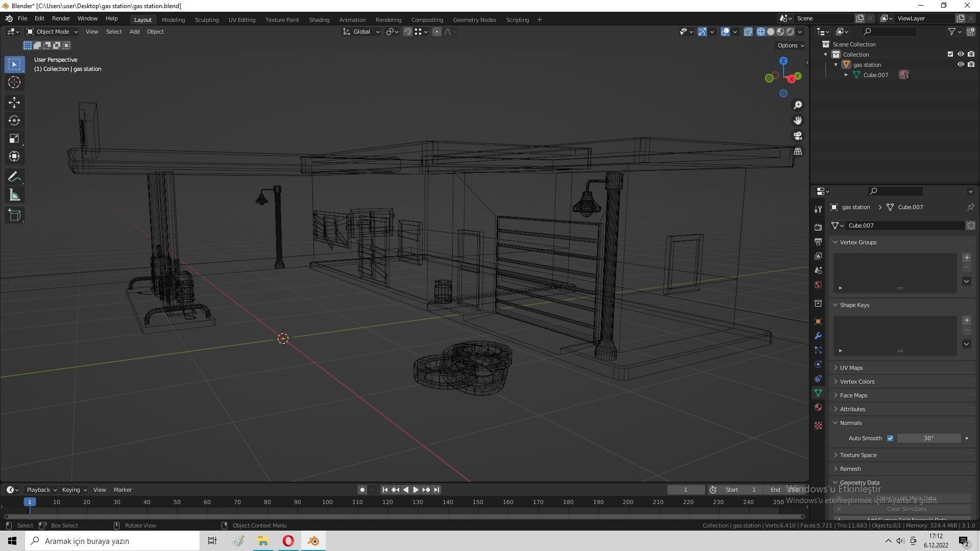Open the viewport Options button
Viewport: 980px width, 551px height.
(790, 45)
